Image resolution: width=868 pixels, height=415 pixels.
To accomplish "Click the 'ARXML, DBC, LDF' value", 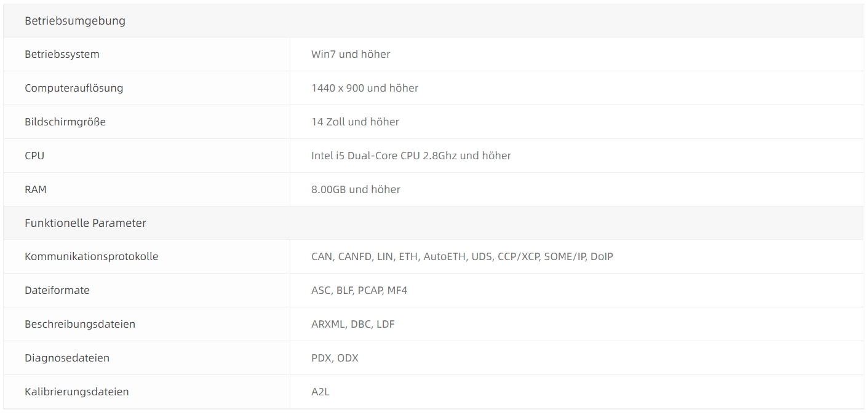I will (x=353, y=324).
